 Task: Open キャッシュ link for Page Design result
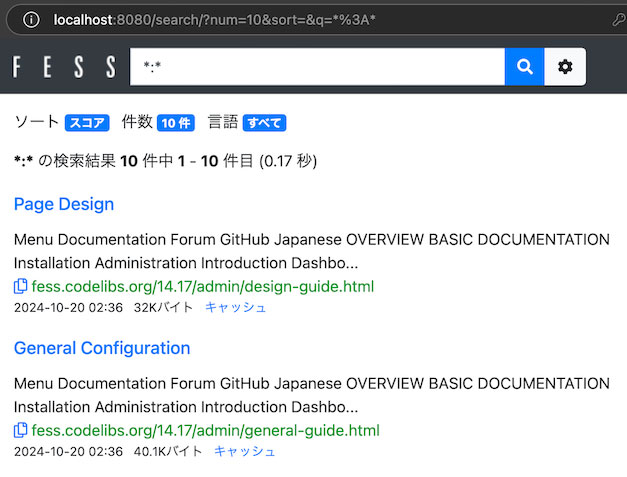pos(236,307)
